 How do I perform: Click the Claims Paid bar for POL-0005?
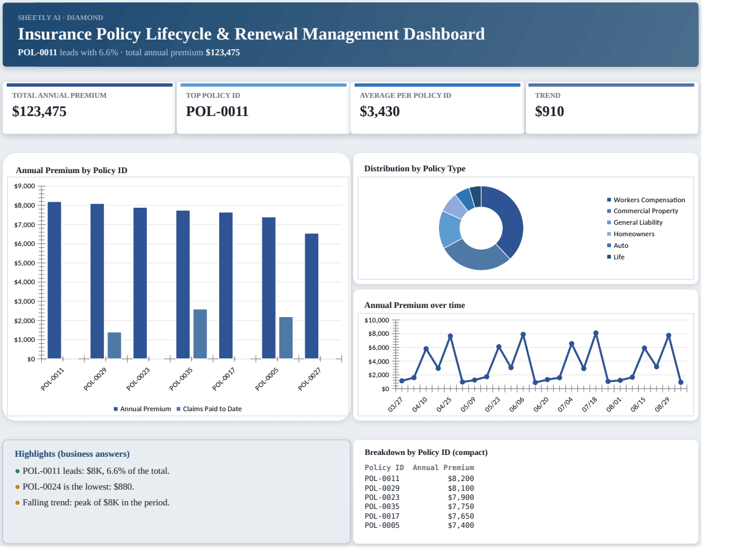click(286, 338)
